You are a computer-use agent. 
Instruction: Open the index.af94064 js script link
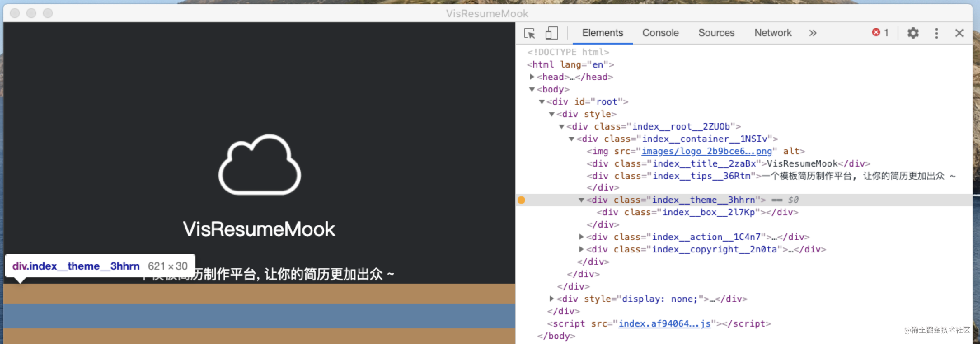(664, 324)
